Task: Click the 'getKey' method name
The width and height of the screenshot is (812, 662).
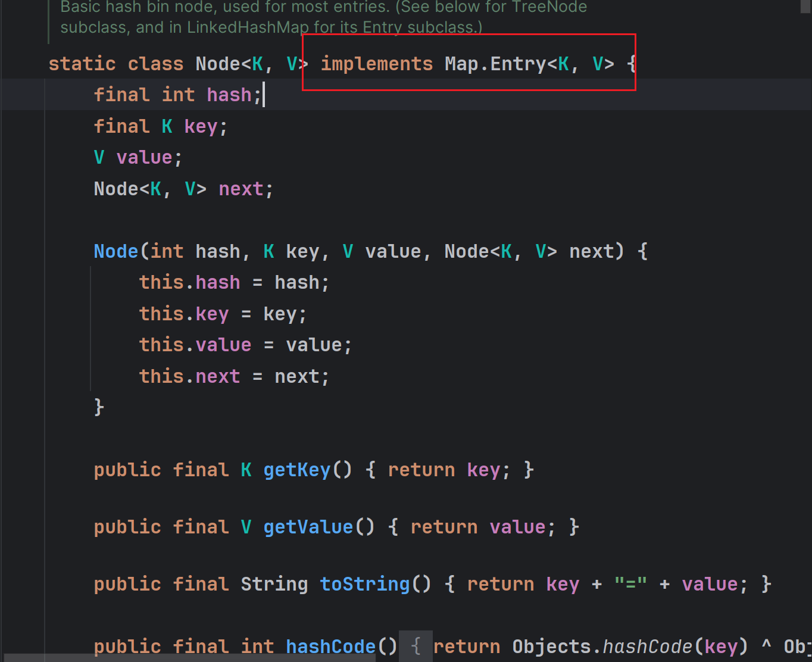Action: click(x=297, y=470)
